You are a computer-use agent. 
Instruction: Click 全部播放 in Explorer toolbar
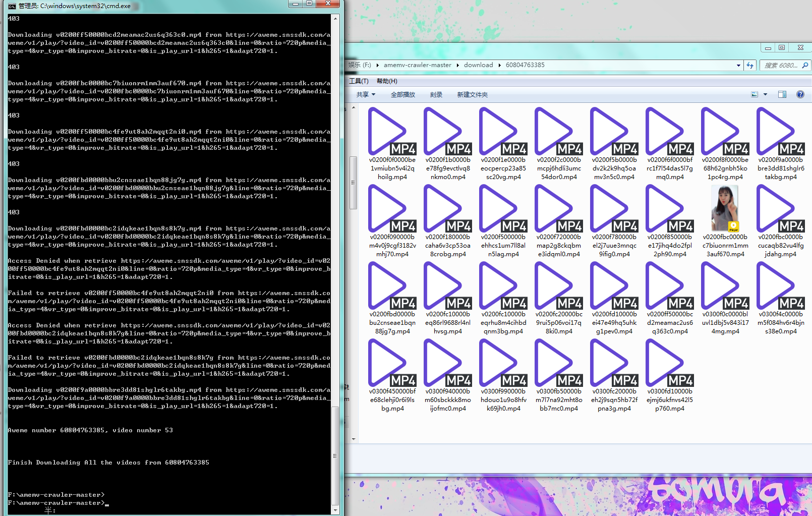403,95
